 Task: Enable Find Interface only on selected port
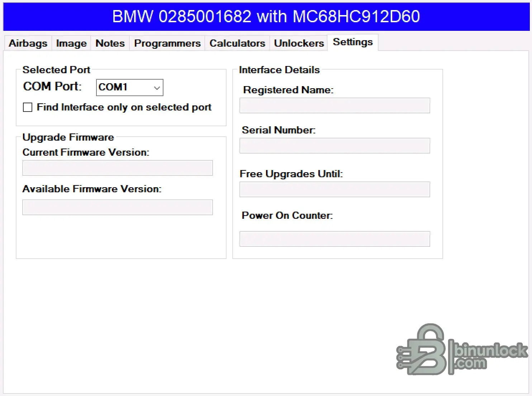pyautogui.click(x=28, y=107)
